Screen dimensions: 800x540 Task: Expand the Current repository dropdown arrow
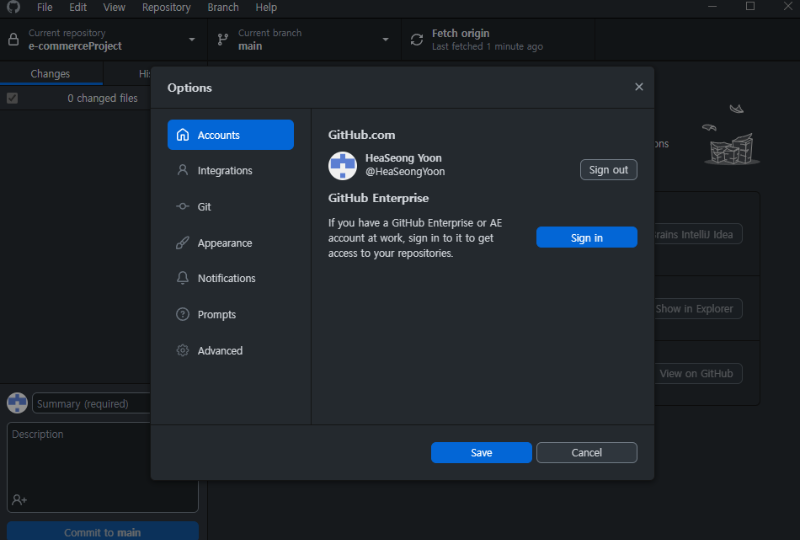coord(192,39)
